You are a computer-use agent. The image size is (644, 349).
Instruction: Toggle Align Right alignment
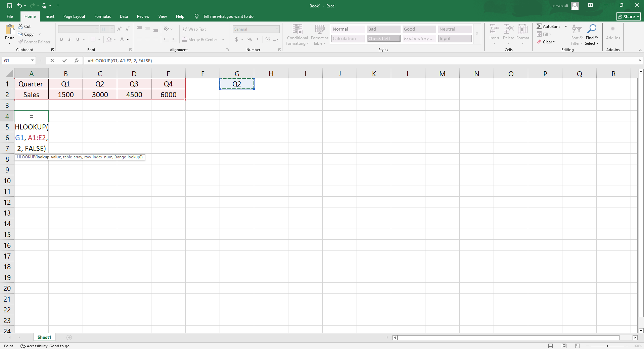(x=156, y=39)
